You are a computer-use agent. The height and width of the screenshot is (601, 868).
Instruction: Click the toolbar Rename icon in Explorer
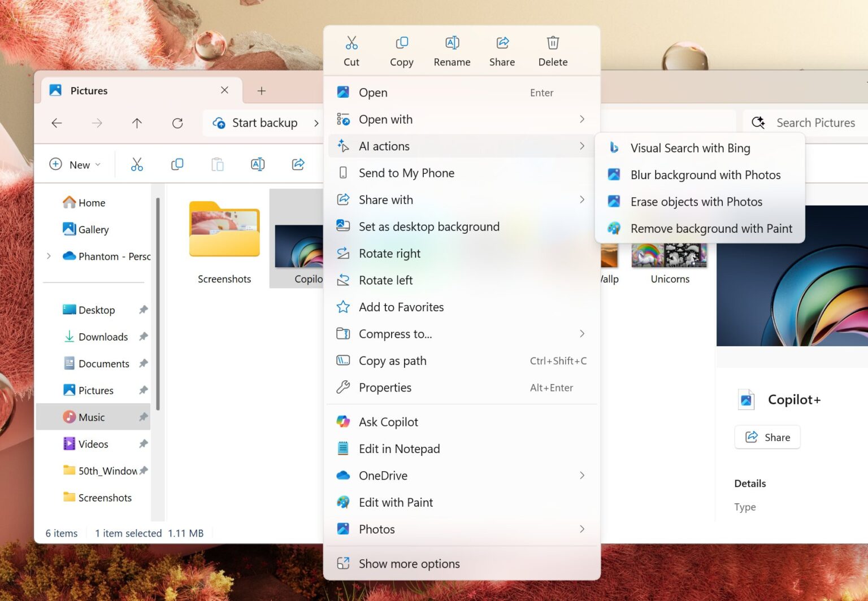(258, 164)
